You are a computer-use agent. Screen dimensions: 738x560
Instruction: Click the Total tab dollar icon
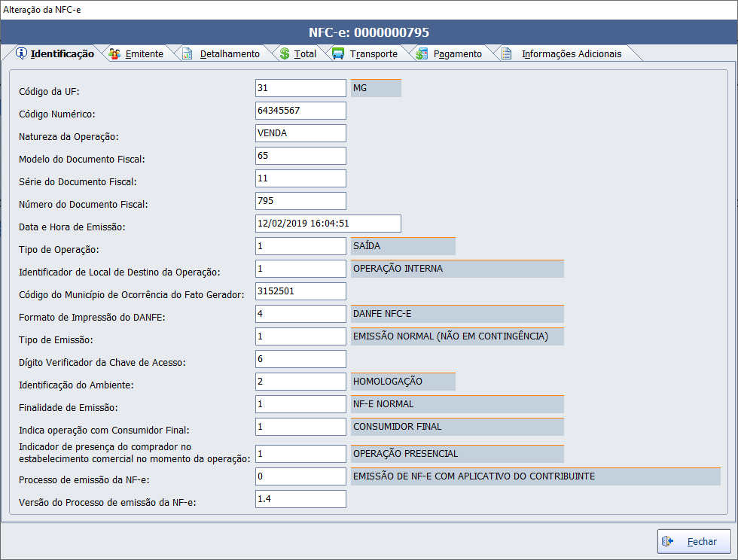click(x=285, y=53)
